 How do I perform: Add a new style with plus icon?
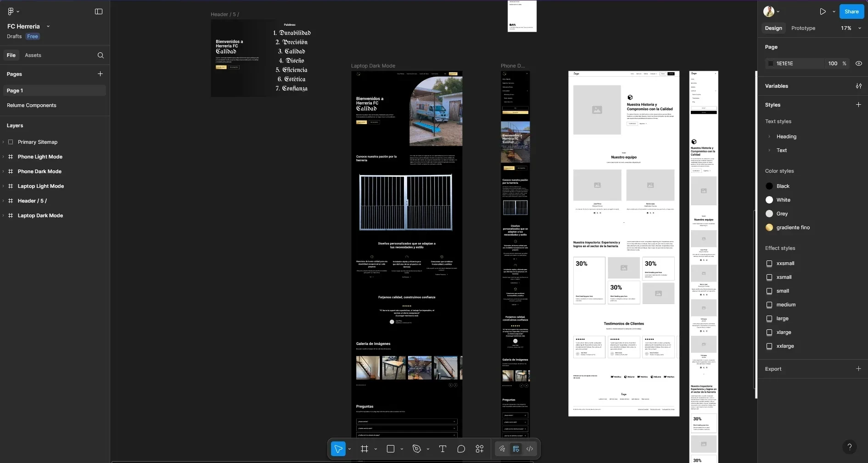point(858,105)
